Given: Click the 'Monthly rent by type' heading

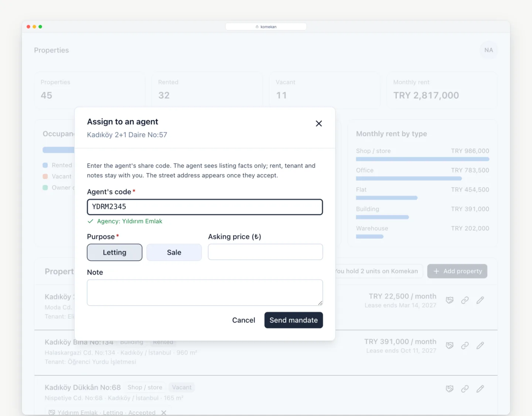Looking at the screenshot, I should (x=392, y=134).
